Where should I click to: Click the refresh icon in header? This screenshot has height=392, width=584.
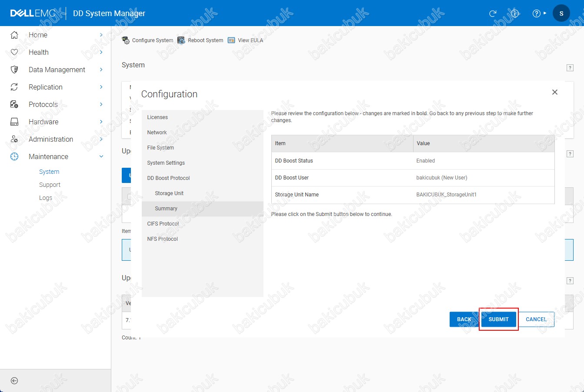click(x=493, y=13)
